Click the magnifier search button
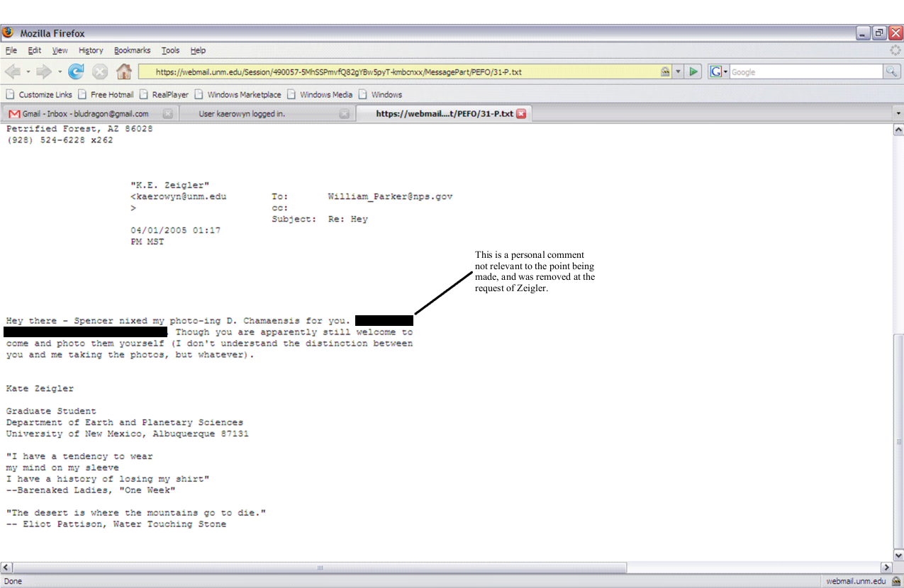This screenshot has height=588, width=904. (891, 72)
